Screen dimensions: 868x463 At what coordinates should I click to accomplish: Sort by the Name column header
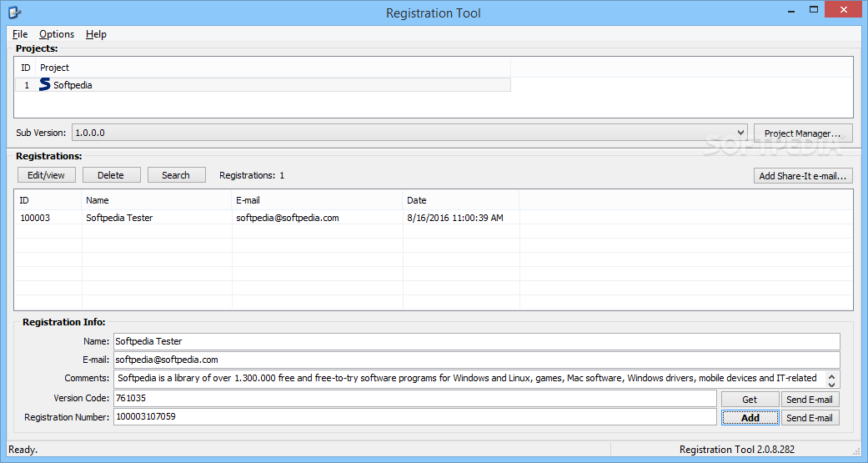pos(157,200)
